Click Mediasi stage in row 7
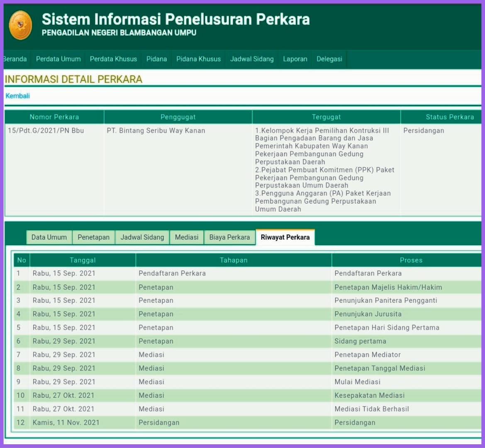 (151, 355)
